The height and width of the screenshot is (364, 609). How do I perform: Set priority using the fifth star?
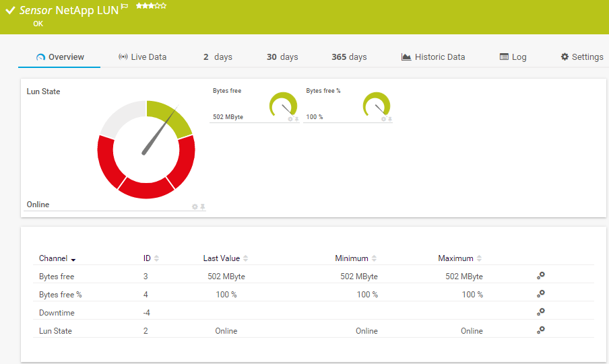[164, 6]
